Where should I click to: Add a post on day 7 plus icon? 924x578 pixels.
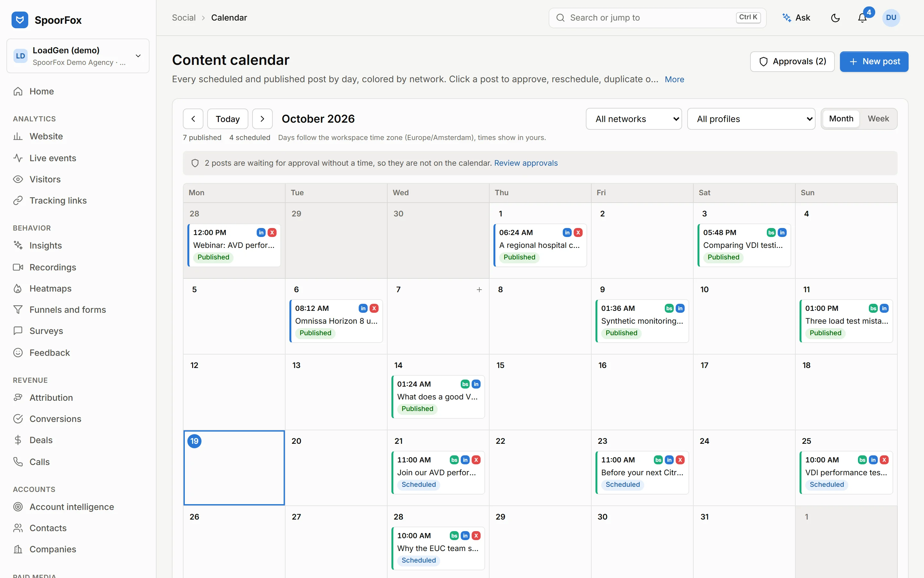[x=479, y=290]
